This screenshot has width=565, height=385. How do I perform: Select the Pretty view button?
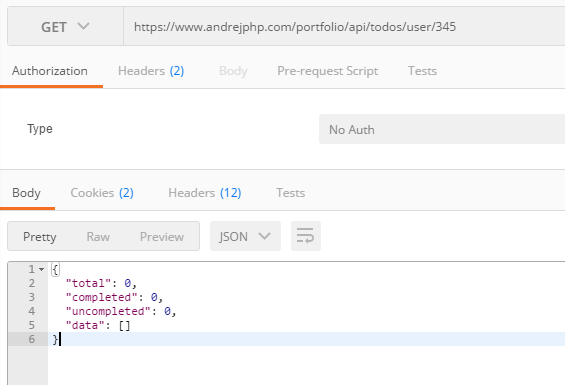coord(40,237)
